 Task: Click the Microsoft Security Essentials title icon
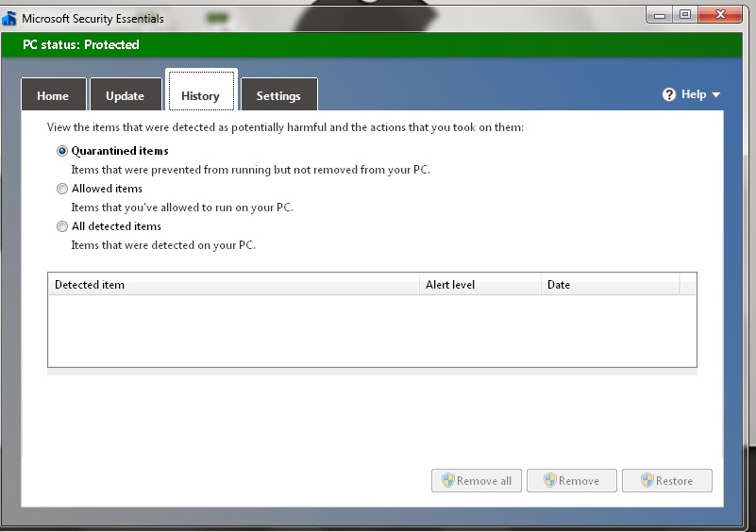pos(8,18)
